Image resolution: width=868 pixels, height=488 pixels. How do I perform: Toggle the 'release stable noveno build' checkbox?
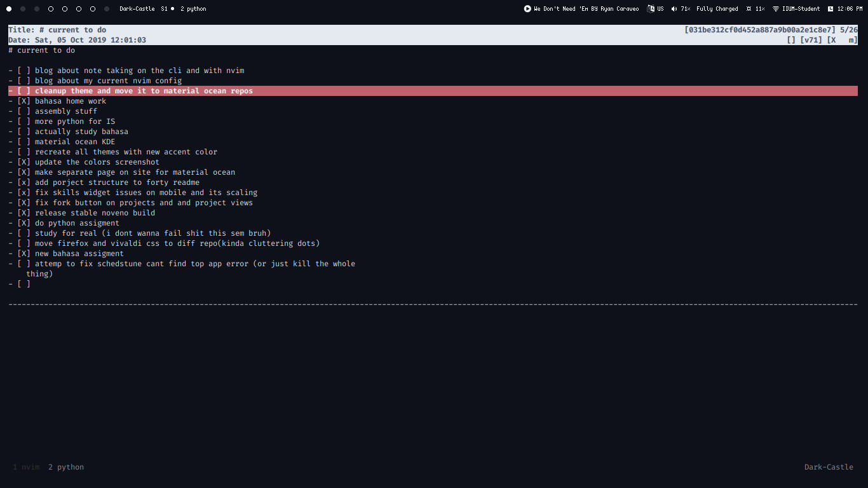(24, 213)
